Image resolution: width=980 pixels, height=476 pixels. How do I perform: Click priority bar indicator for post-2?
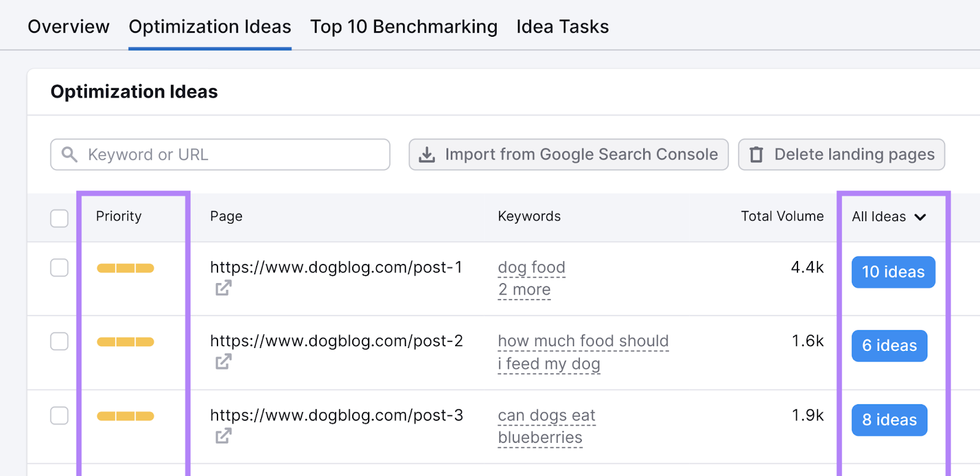[x=126, y=342]
